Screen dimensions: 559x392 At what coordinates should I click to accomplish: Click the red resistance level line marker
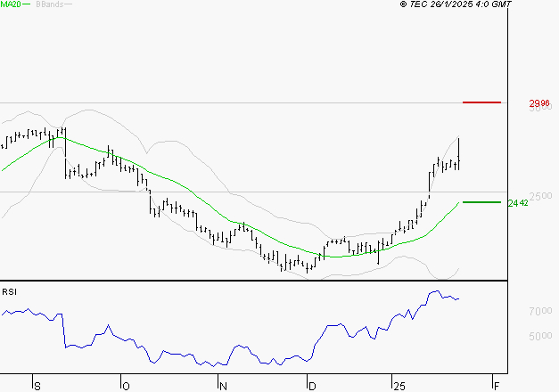click(481, 102)
